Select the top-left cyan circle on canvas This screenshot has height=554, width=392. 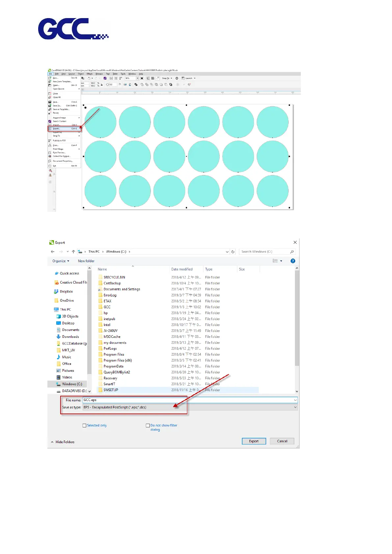(100, 122)
